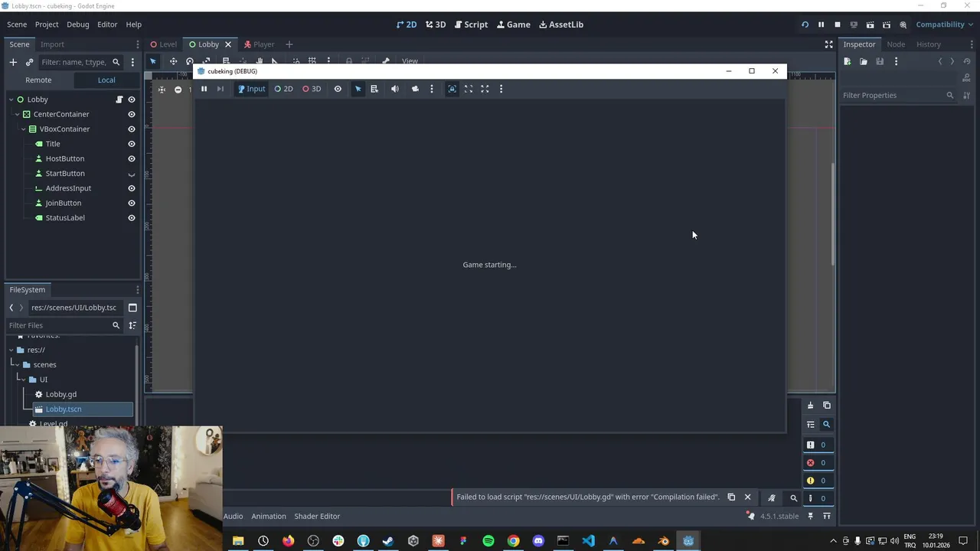The height and width of the screenshot is (551, 980).
Task: Load an existing resource in Inspector
Action: 864,61
